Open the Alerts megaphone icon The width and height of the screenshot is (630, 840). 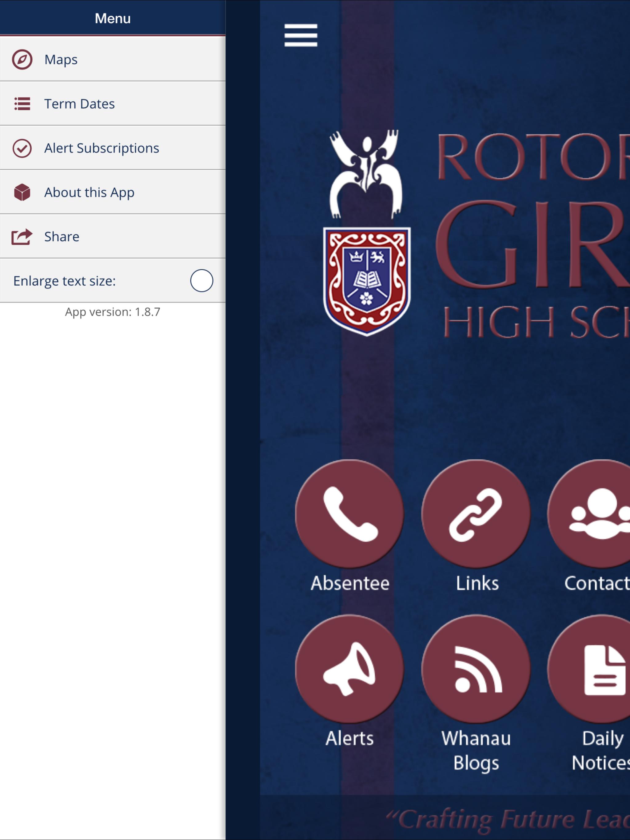point(349,669)
